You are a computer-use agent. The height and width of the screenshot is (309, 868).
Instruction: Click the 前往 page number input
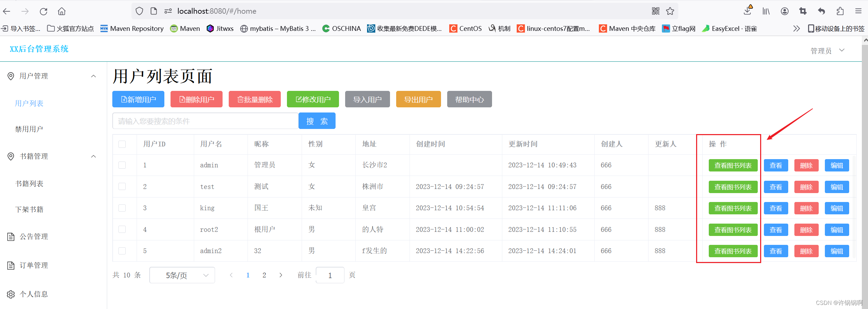coord(330,275)
